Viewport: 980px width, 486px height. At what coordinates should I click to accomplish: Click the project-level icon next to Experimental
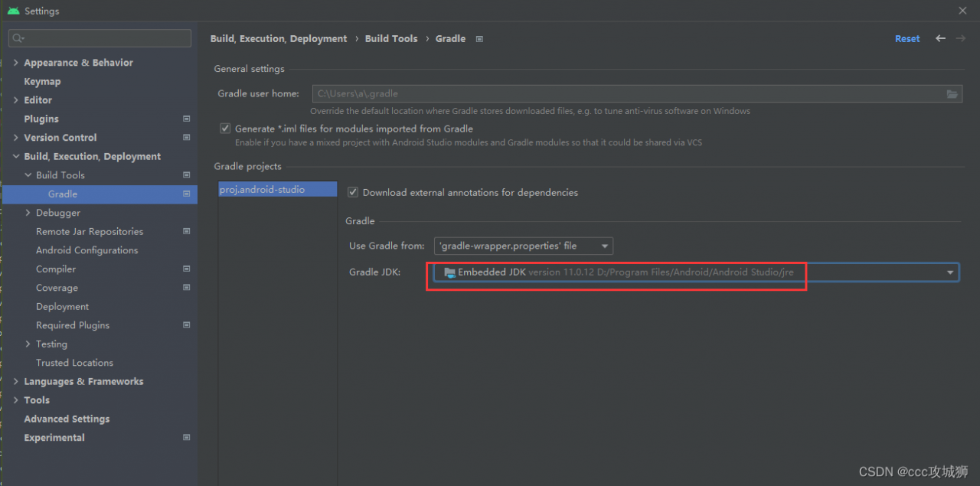click(186, 438)
